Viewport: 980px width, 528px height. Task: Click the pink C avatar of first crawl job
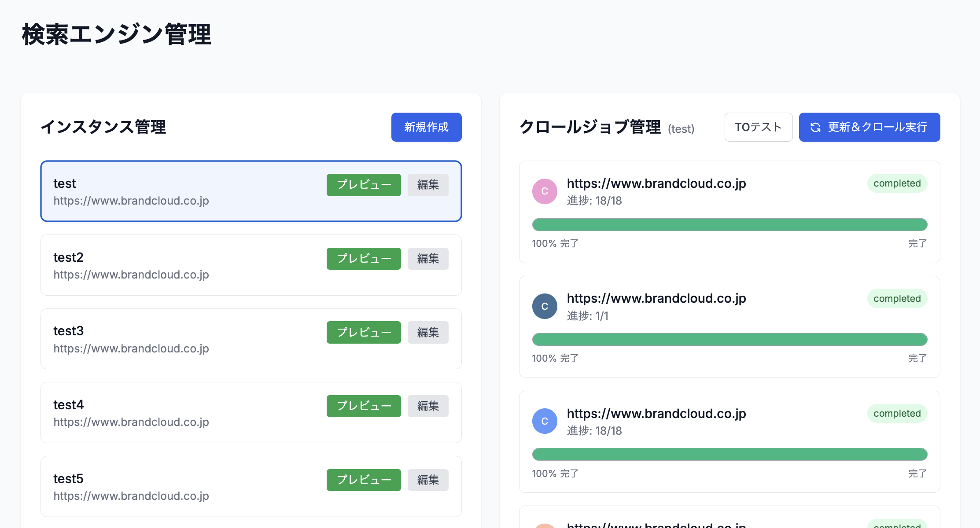545,191
